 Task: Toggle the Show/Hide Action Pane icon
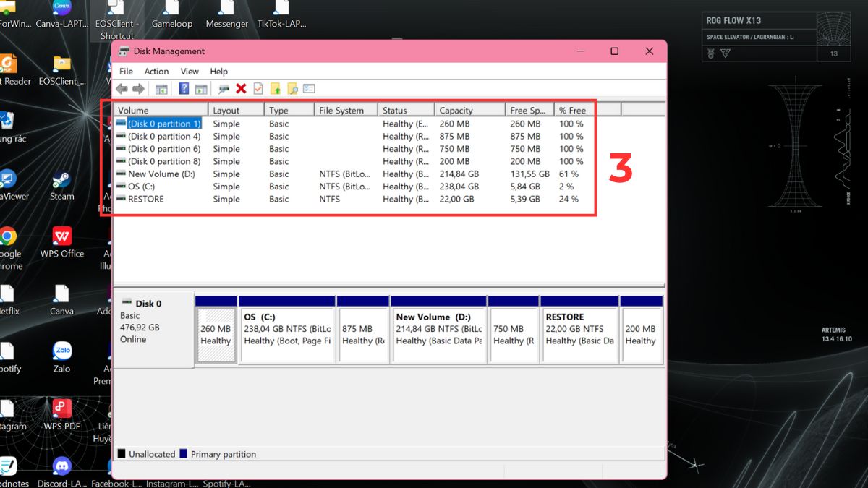click(x=201, y=89)
